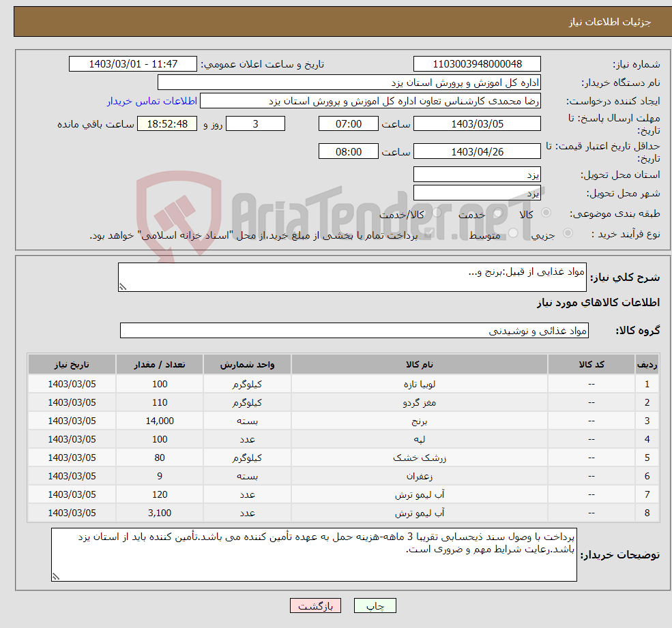Click the تاریخ نیاز column header

click(x=72, y=364)
